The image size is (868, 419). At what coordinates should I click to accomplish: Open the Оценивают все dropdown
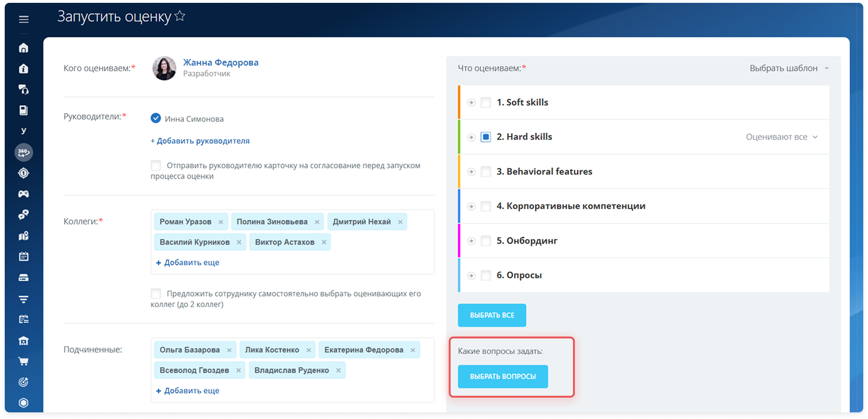click(x=781, y=137)
